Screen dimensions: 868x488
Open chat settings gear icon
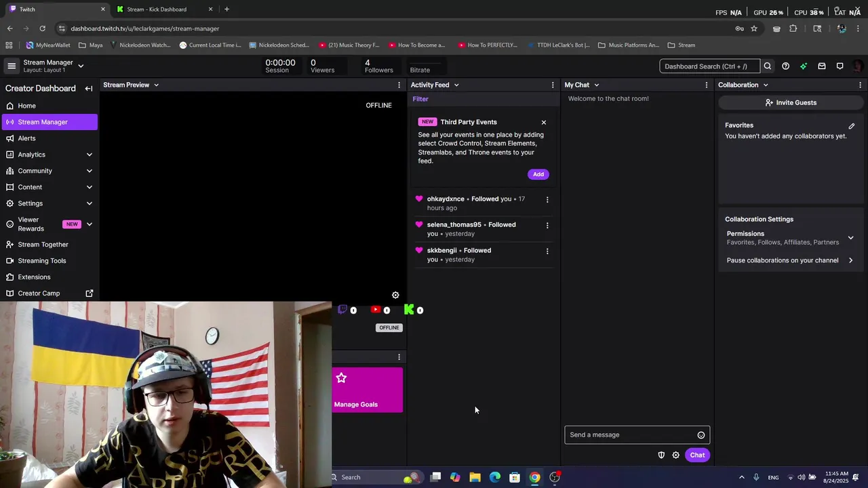tap(675, 455)
